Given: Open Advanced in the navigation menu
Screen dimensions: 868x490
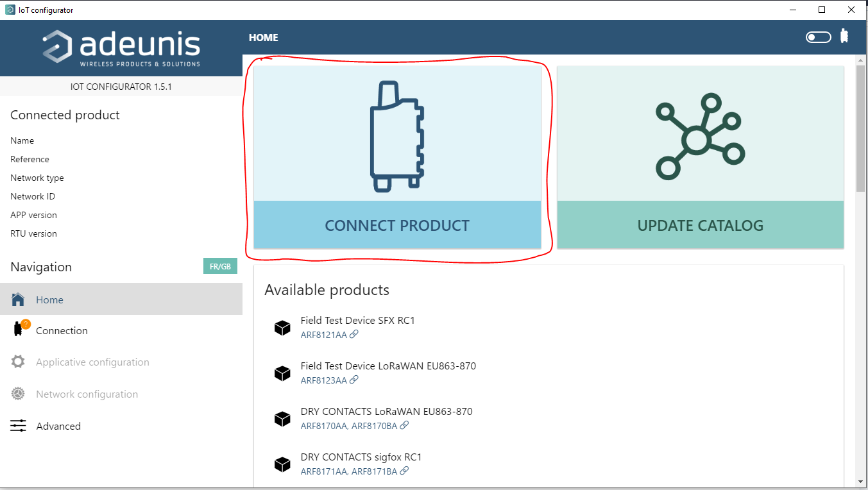Looking at the screenshot, I should (121, 426).
